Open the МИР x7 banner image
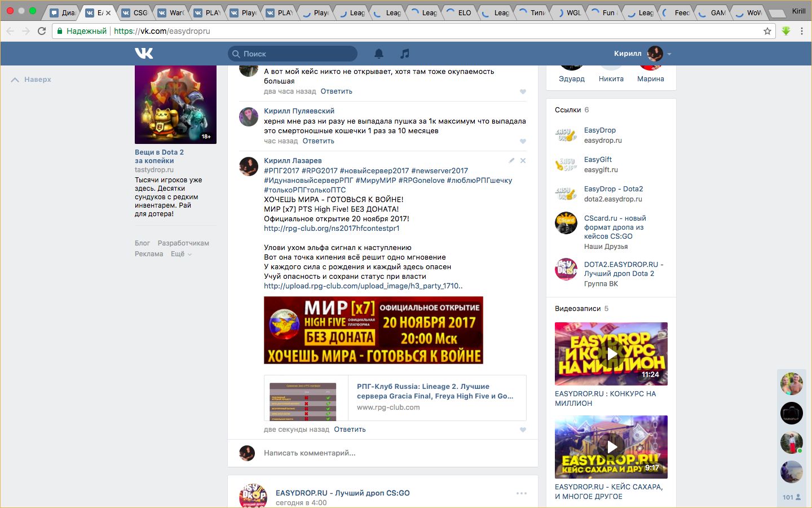Viewport: 812px width, 508px height. (x=373, y=330)
